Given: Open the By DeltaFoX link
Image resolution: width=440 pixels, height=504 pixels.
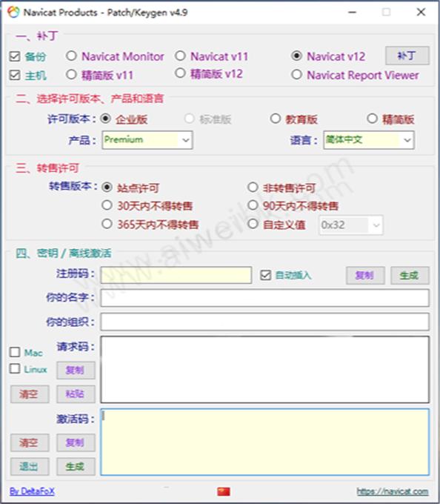Looking at the screenshot, I should tap(32, 491).
